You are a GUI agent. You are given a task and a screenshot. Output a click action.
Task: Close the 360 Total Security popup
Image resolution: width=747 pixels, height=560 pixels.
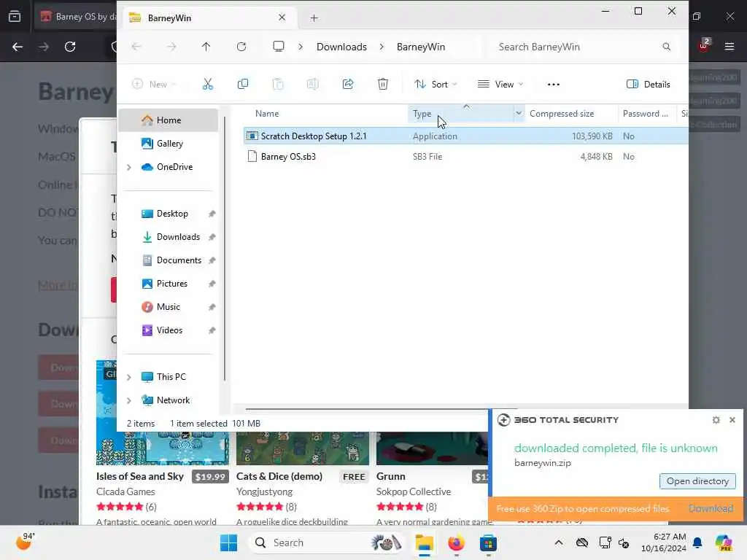tap(732, 420)
